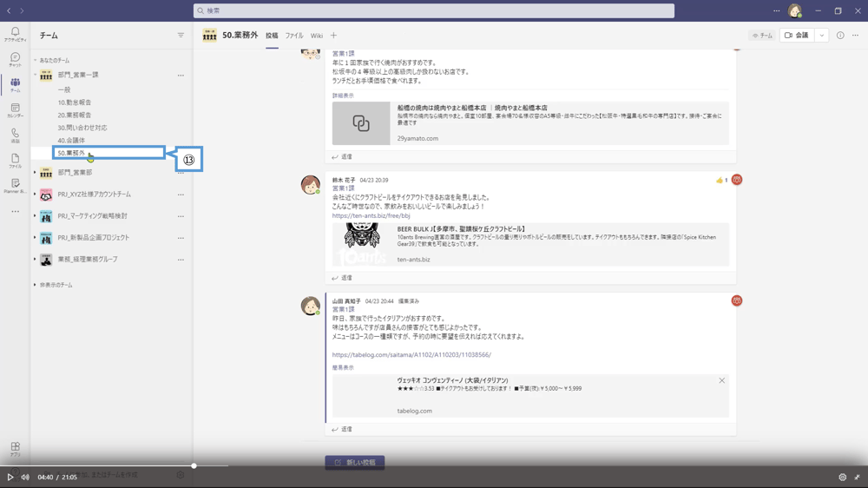
Task: Show more apps ellipsis in sidebar
Action: (x=15, y=211)
